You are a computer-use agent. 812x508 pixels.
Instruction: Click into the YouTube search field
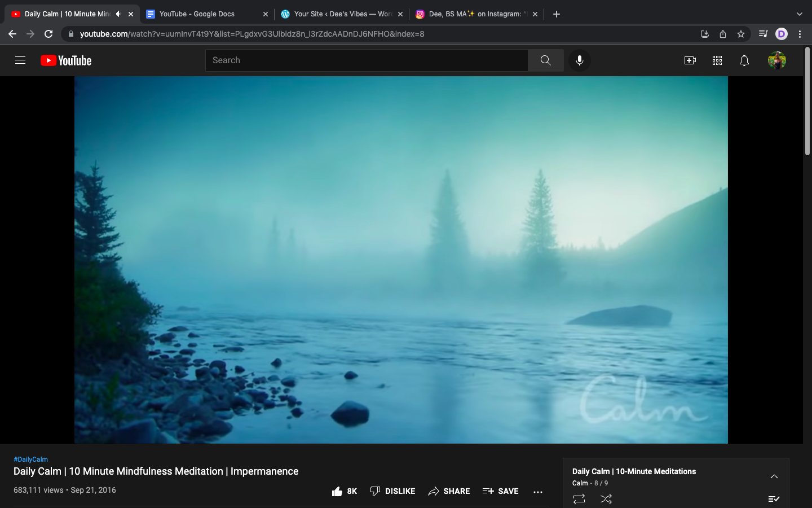tap(367, 60)
